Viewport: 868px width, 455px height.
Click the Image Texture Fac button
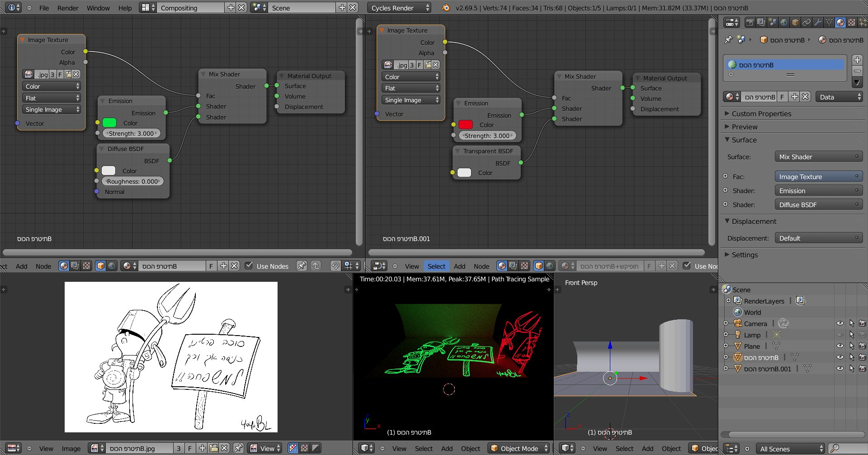tap(818, 177)
